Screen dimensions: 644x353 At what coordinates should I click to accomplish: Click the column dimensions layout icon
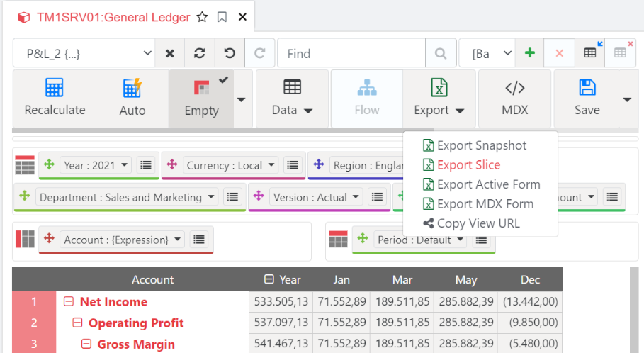tap(339, 239)
